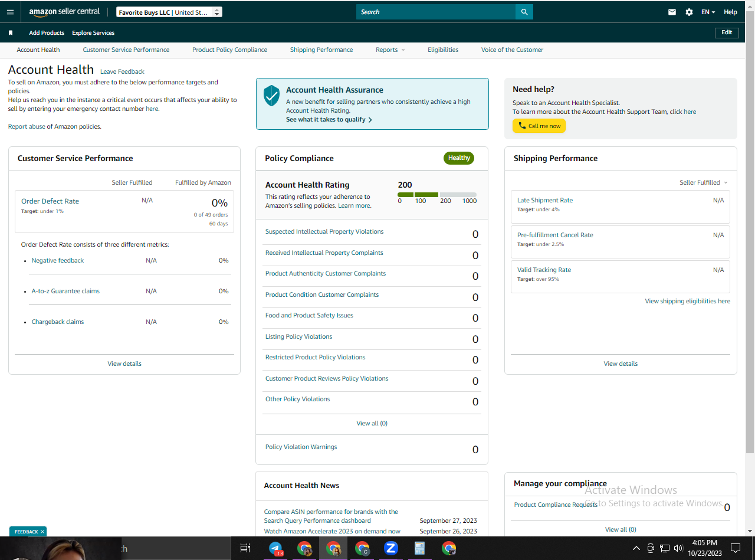Screen dimensions: 755x560
Task: Open Restricted Product Policy Violations
Action: point(316,357)
